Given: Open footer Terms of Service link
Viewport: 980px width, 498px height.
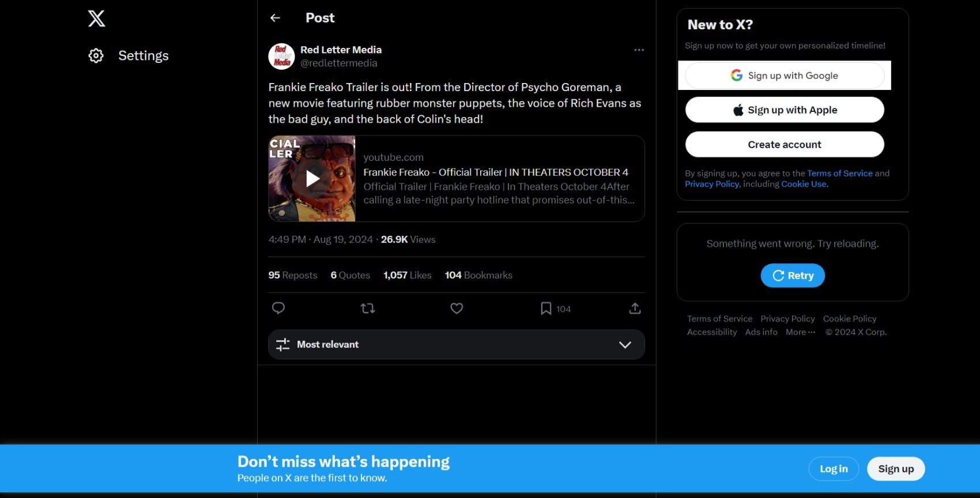Looking at the screenshot, I should pos(719,319).
